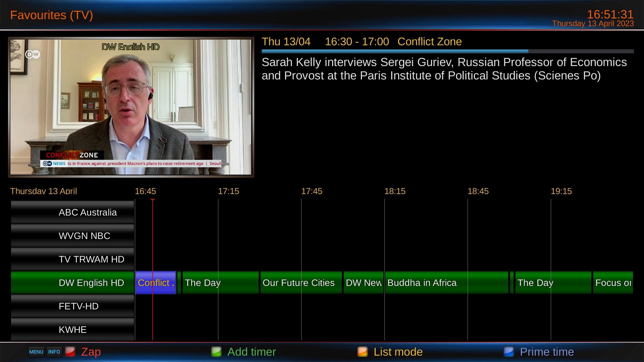Select WVGN NBC channel row
This screenshot has width=644, height=362.
[72, 236]
